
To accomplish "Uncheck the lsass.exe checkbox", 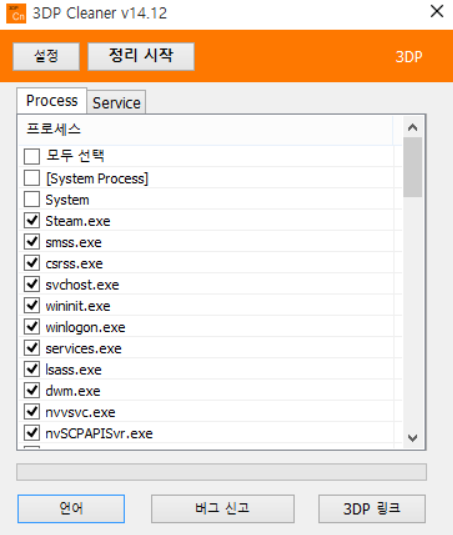I will coord(32,369).
